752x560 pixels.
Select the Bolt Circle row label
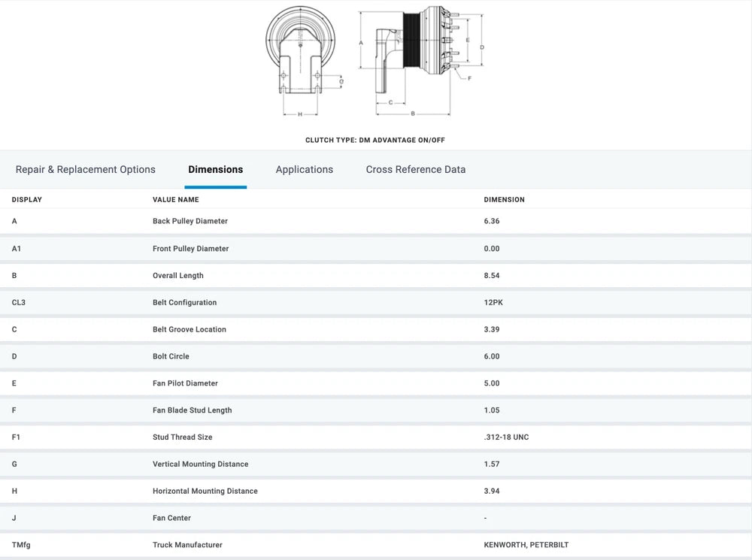(x=171, y=357)
